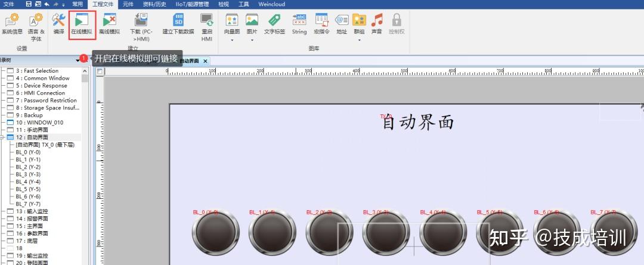644x265 pixels.
Task: Start 在线模拟 online simulation
Action: (x=82, y=24)
